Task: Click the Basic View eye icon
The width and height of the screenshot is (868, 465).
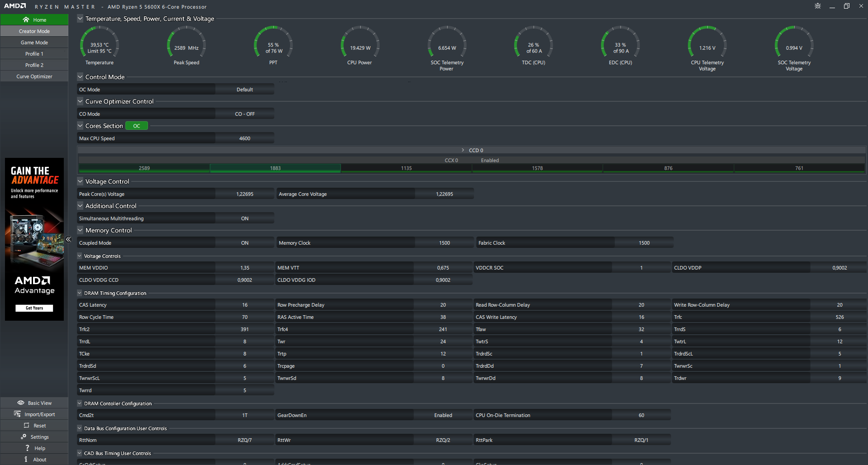Action: (x=21, y=403)
